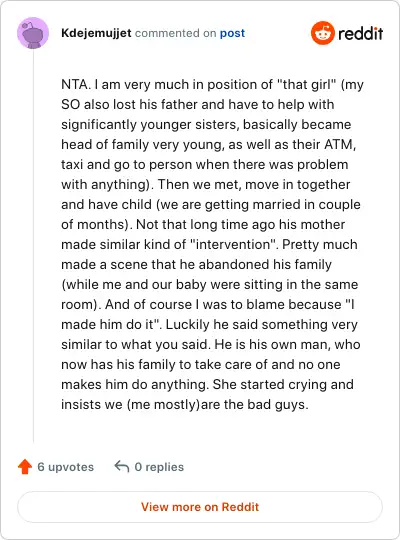Open the blue "post" link

pyautogui.click(x=232, y=33)
